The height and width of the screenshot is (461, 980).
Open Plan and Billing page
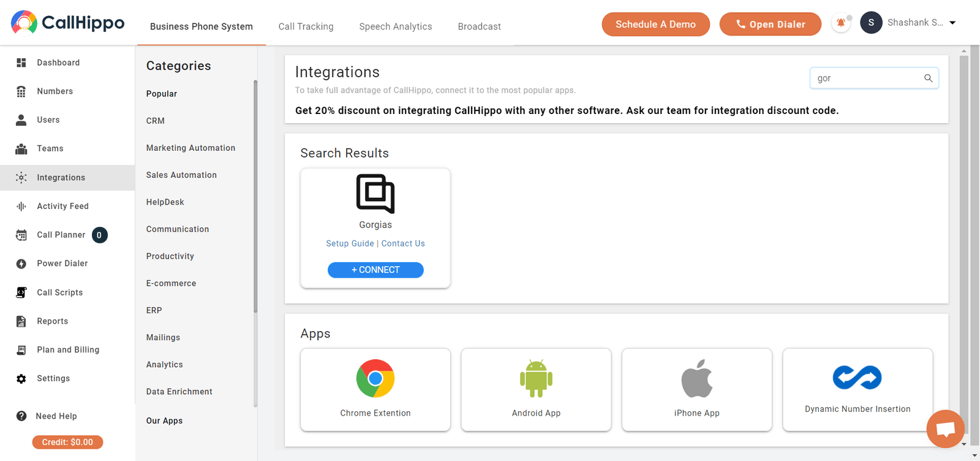[67, 350]
